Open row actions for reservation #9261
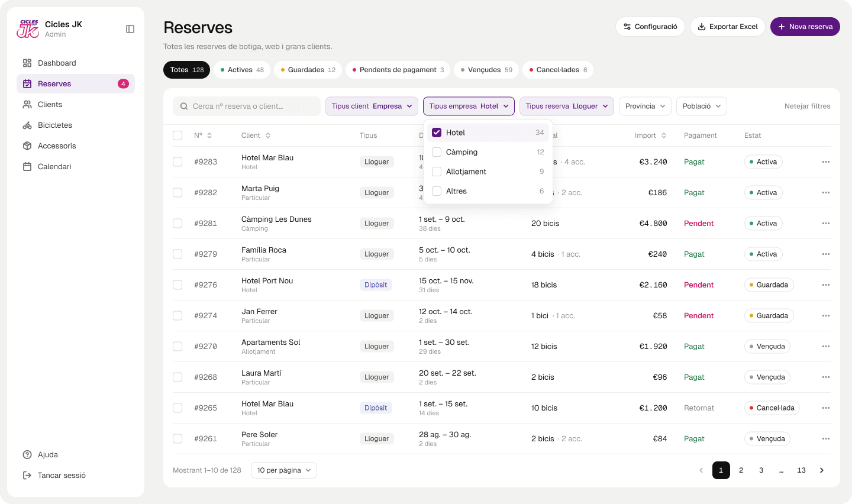Viewport: 852px width, 504px height. click(826, 439)
